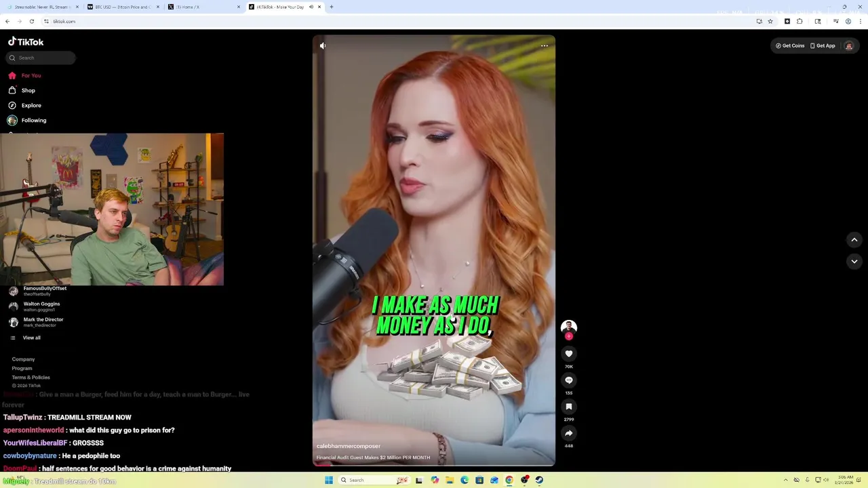Viewport: 868px width, 488px height.
Task: Click the Windows taskbar search box
Action: tap(374, 480)
